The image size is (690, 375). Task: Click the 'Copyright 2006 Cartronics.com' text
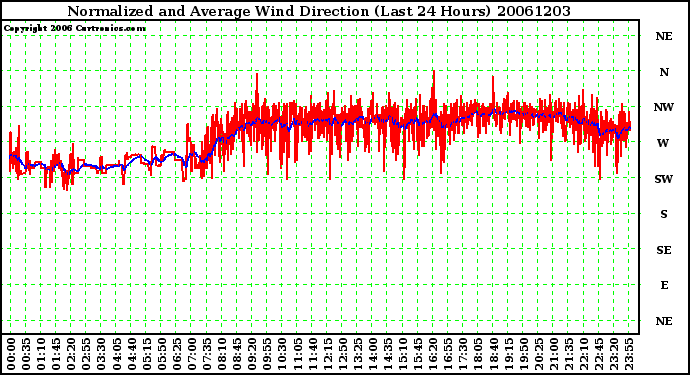pos(75,29)
